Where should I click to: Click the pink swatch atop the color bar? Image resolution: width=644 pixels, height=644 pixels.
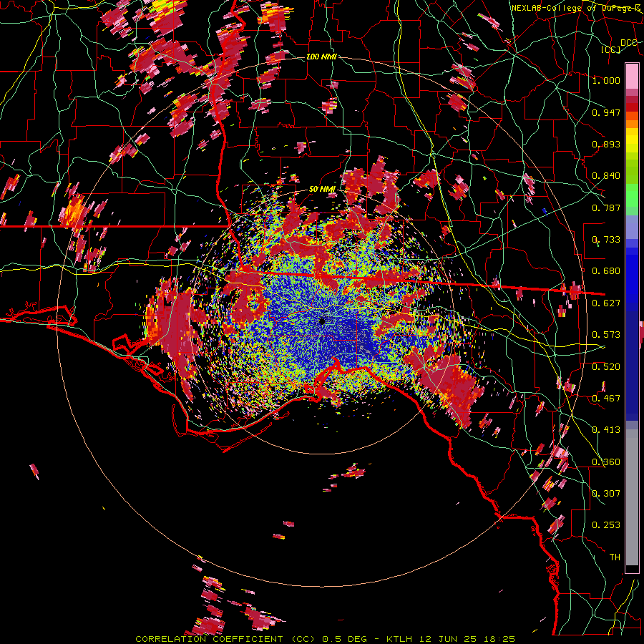pyautogui.click(x=632, y=78)
